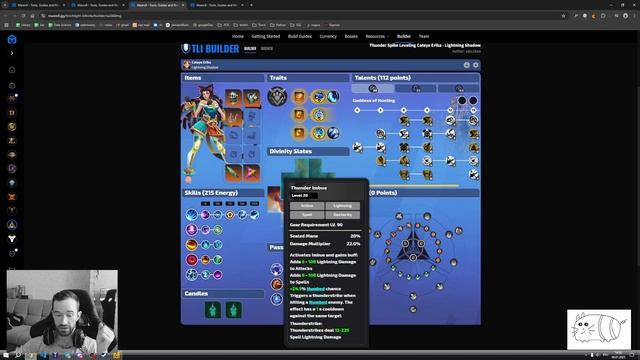Click the Level 20 field in the tooltip
The width and height of the screenshot is (640, 360).
coord(304,196)
